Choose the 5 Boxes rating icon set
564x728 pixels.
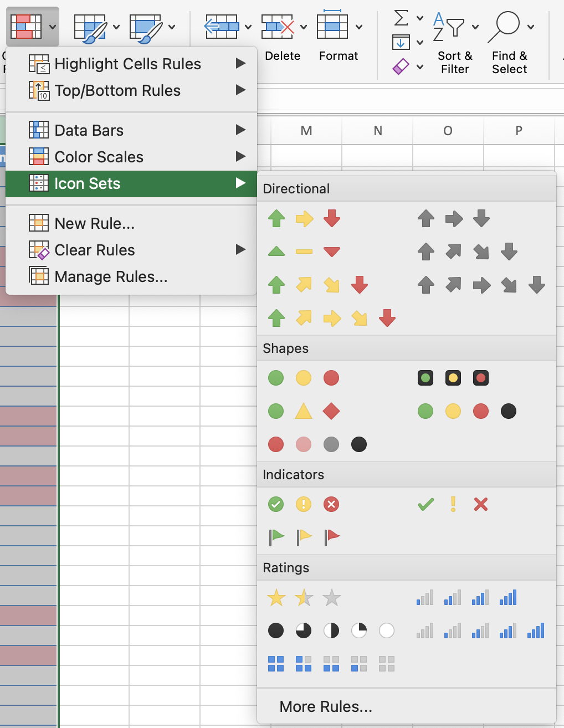331,663
